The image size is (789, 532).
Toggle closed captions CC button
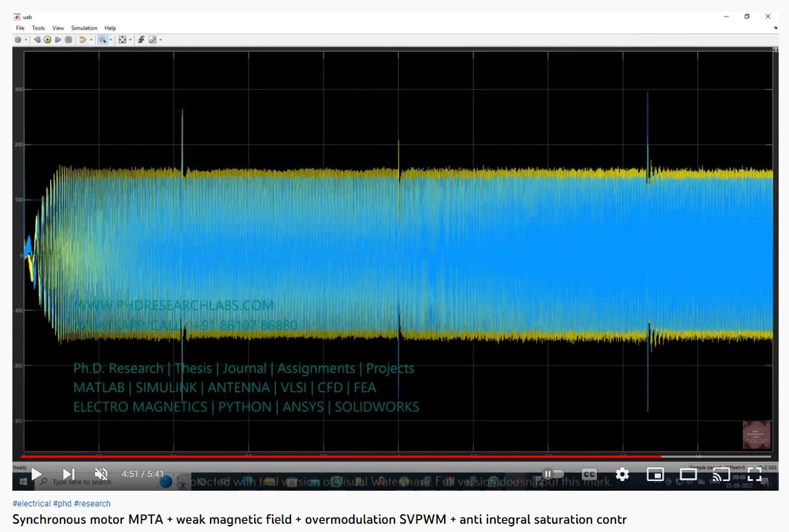click(589, 474)
